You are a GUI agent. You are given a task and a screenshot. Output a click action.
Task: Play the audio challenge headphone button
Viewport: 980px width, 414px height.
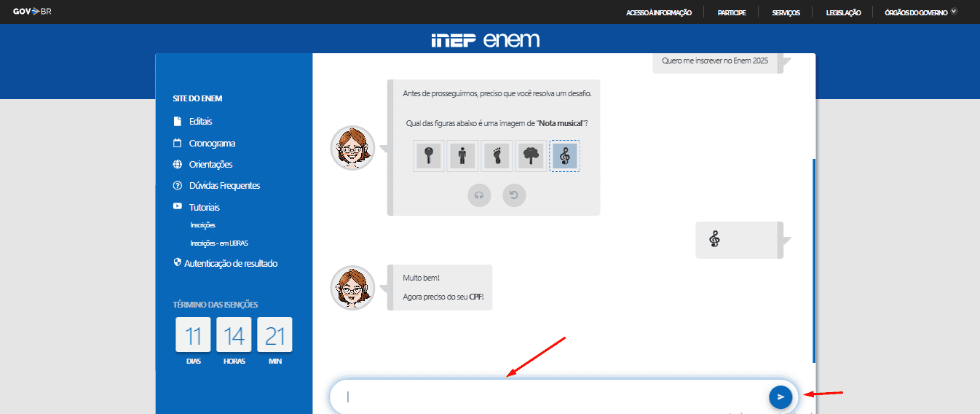point(479,195)
